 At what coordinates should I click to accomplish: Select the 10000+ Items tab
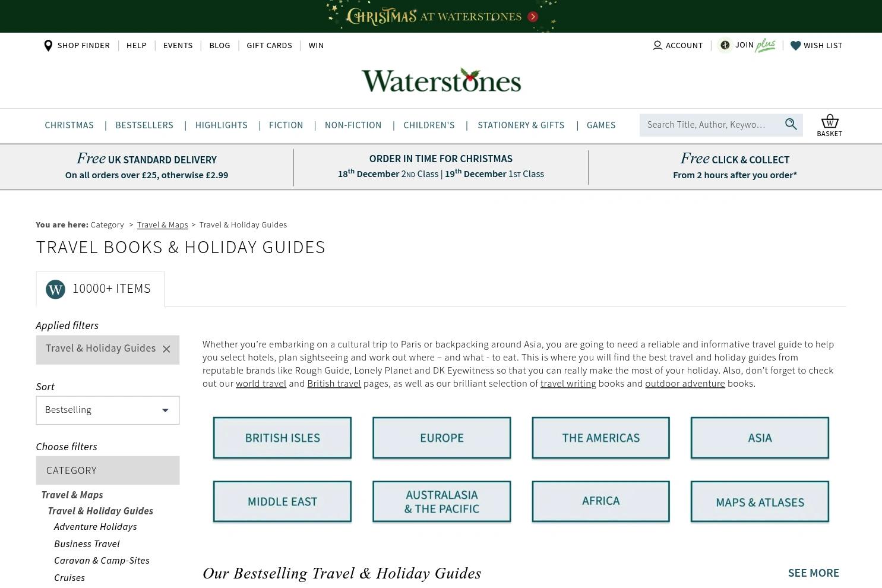(100, 289)
